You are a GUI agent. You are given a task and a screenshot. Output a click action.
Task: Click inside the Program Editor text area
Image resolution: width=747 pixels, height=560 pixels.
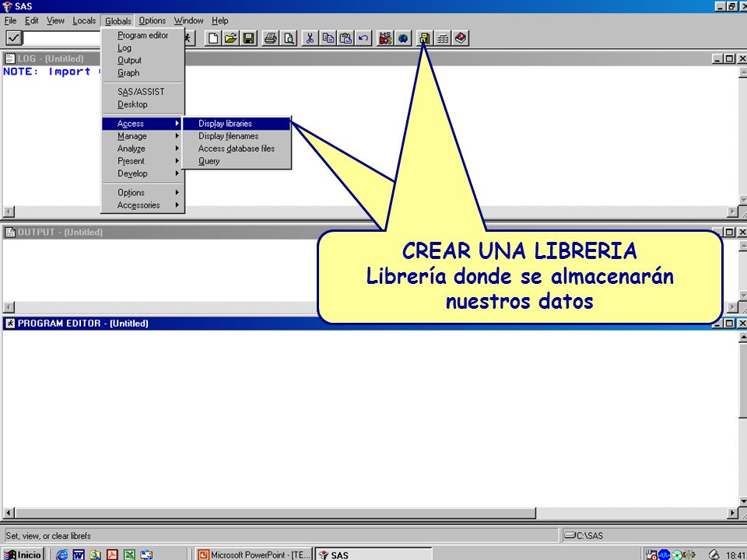[369, 418]
